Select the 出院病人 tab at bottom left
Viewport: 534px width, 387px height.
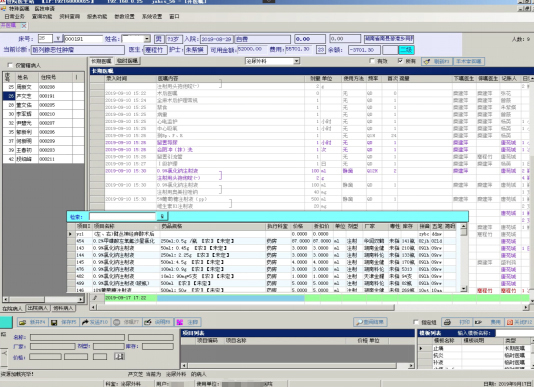click(38, 308)
